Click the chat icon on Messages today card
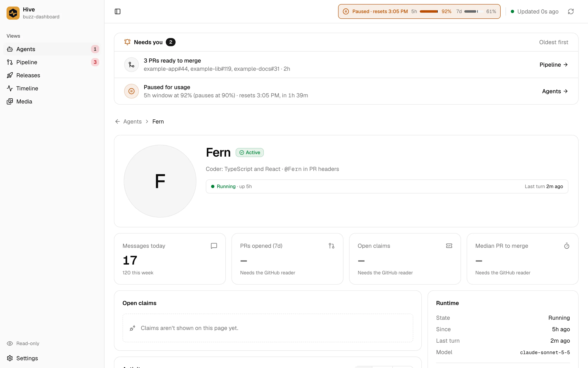The height and width of the screenshot is (368, 588). coord(214,246)
